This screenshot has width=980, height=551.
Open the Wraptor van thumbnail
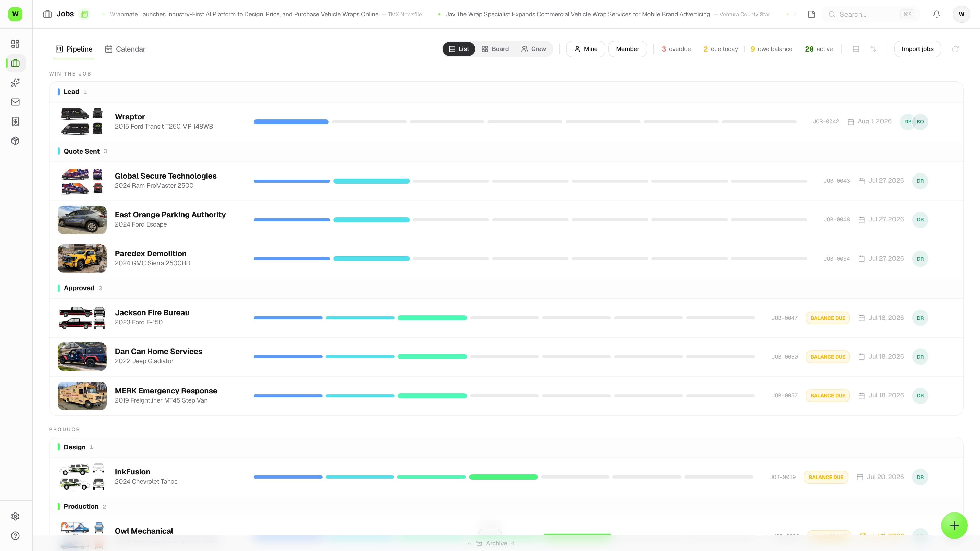[x=82, y=122]
